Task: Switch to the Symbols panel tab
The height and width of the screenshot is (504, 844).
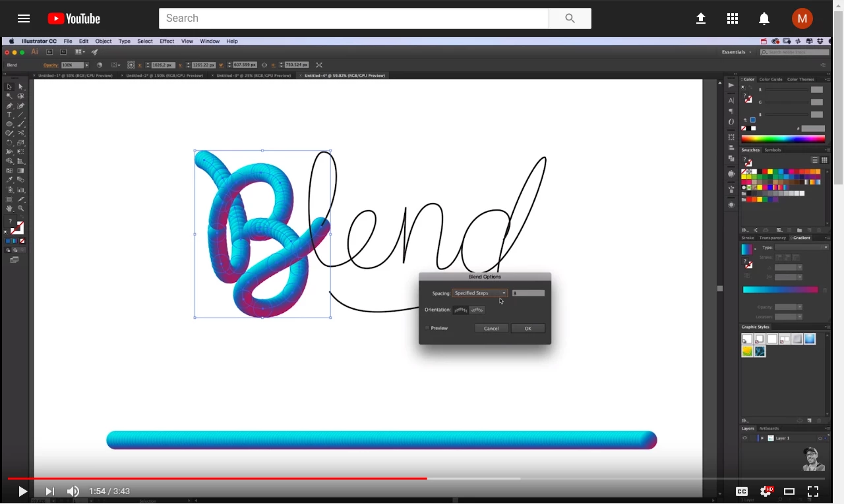Action: click(773, 150)
